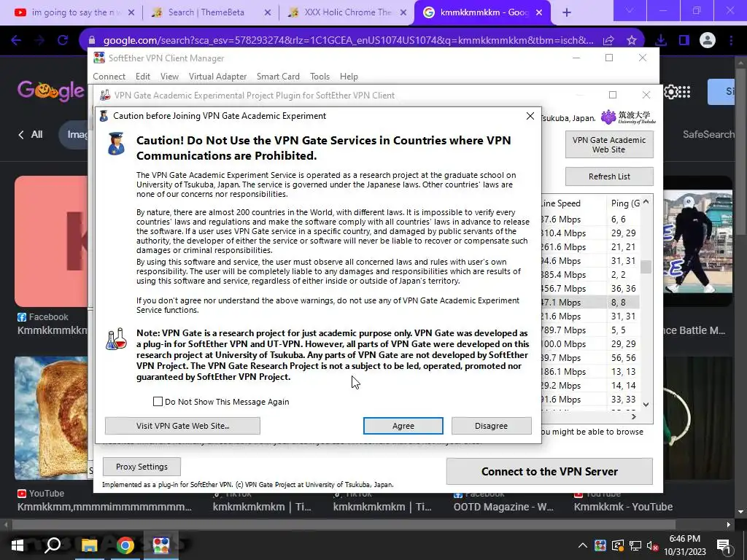Image resolution: width=747 pixels, height=560 pixels.
Task: Open OOTD Magazine result link
Action: 503,507
